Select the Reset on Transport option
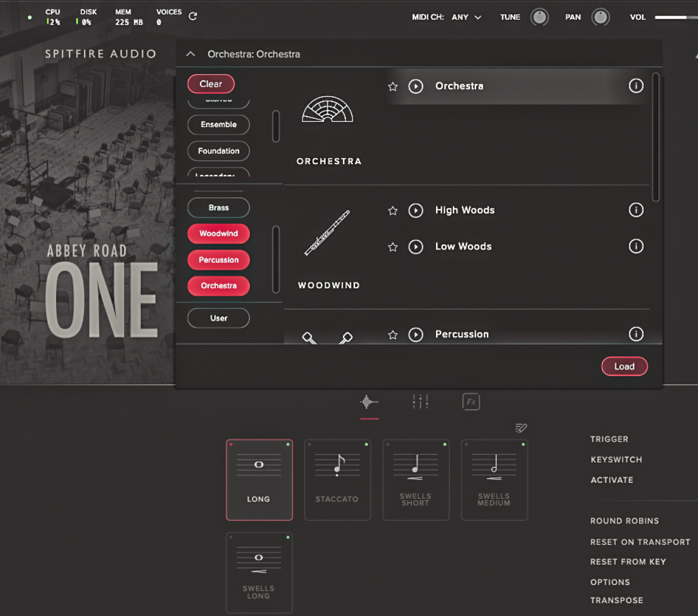This screenshot has width=698, height=616. pos(640,542)
